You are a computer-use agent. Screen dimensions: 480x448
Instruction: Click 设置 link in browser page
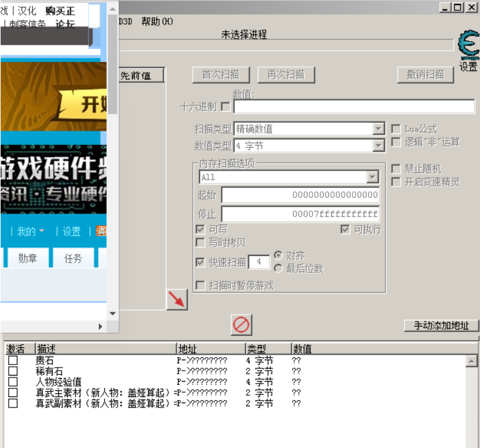click(x=71, y=231)
